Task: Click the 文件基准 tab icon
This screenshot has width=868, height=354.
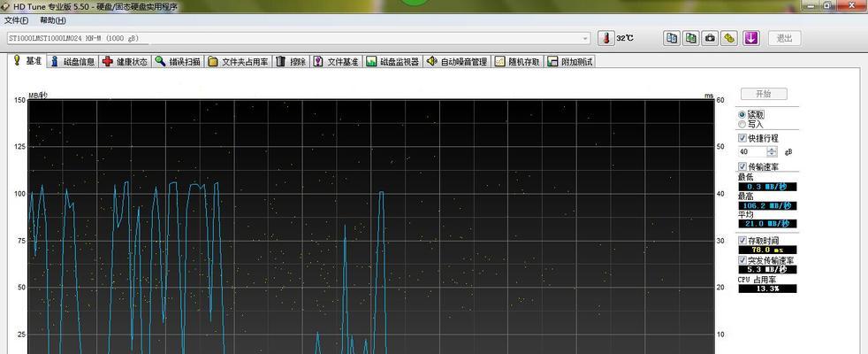Action: point(317,61)
